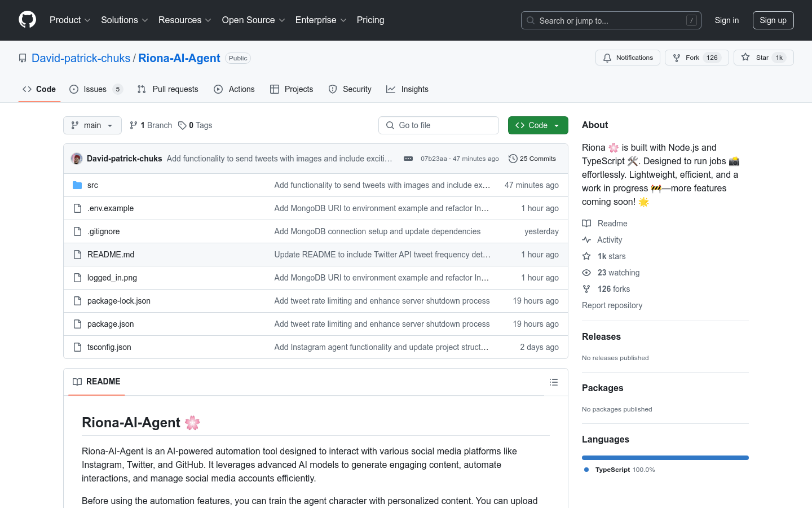Click TypeScript 100.0% language entry
This screenshot has width=812, height=508.
pyautogui.click(x=620, y=470)
